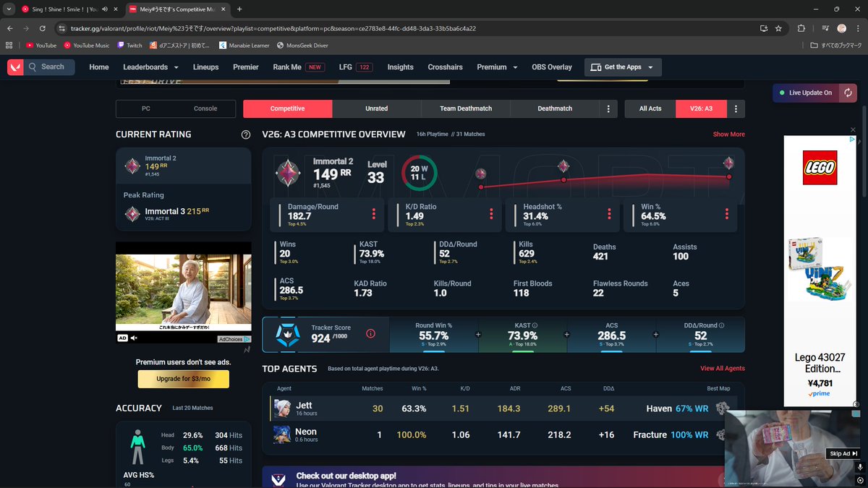
Task: Click Neon agent portrait icon
Action: [x=282, y=435]
